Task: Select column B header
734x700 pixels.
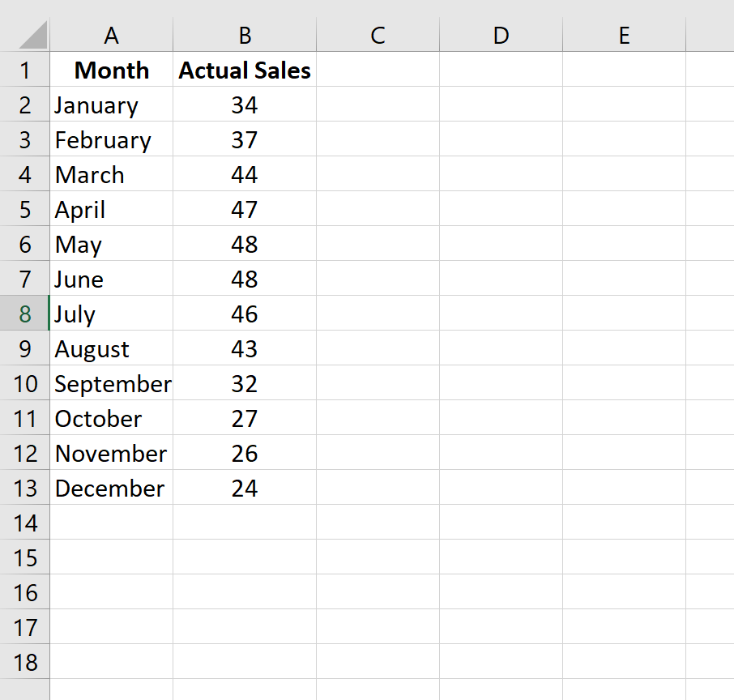Action: (245, 35)
